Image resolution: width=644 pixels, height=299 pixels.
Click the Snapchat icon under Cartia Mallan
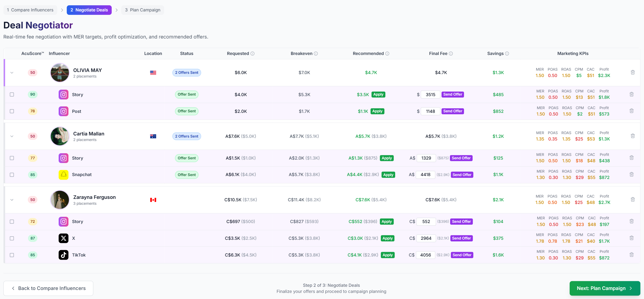point(63,175)
